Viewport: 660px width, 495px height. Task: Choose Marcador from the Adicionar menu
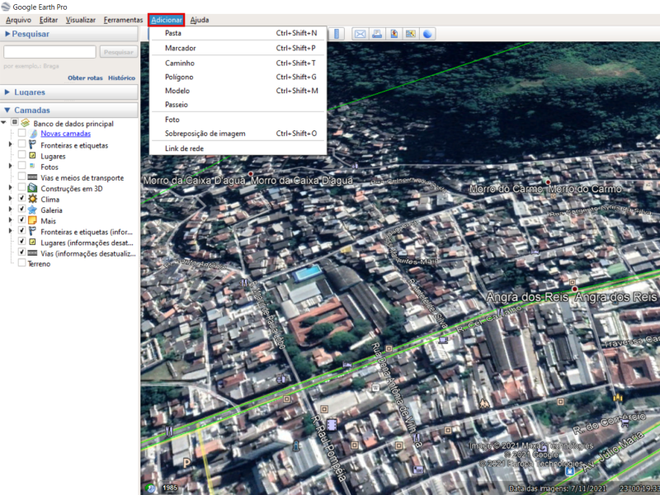point(238,48)
